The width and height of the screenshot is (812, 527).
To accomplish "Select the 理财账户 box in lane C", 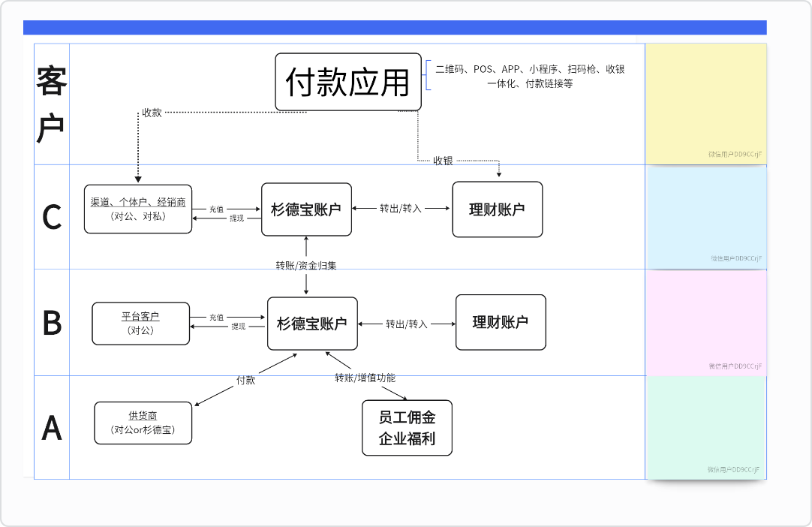I will (498, 209).
